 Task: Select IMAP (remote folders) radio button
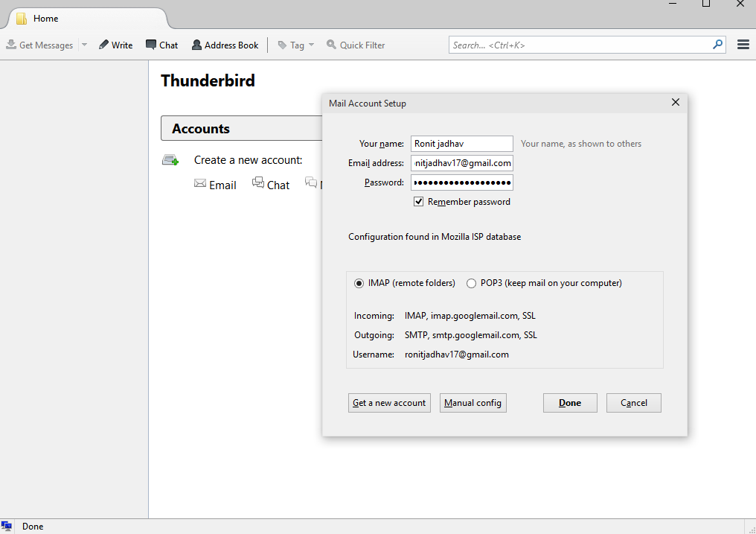pyautogui.click(x=359, y=283)
